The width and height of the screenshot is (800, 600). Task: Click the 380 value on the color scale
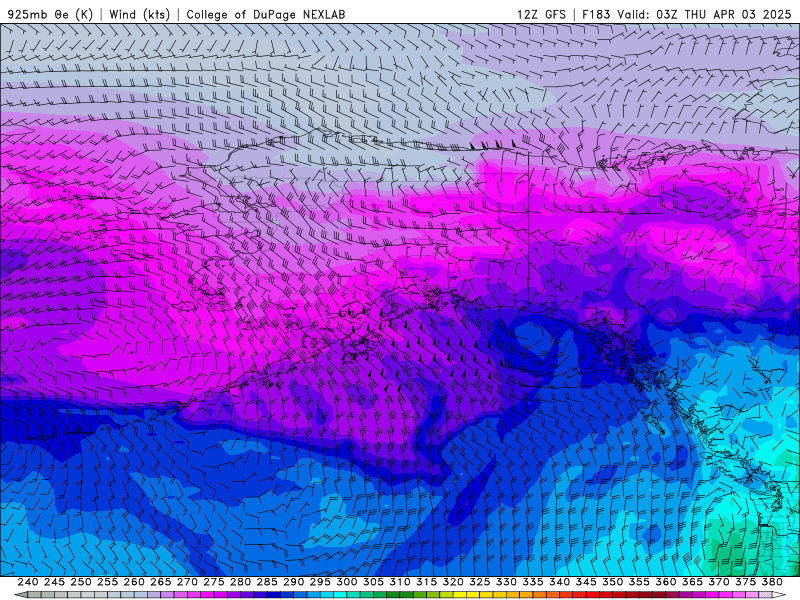(x=772, y=582)
